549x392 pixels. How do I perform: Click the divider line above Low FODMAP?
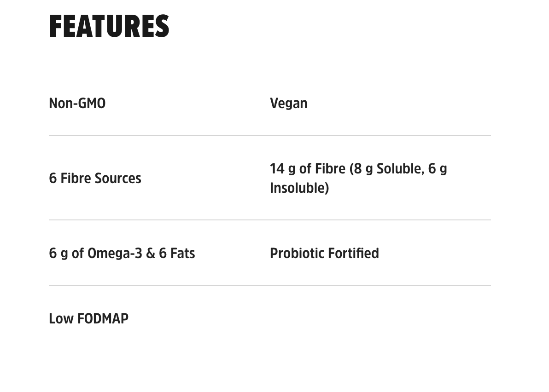157,285
